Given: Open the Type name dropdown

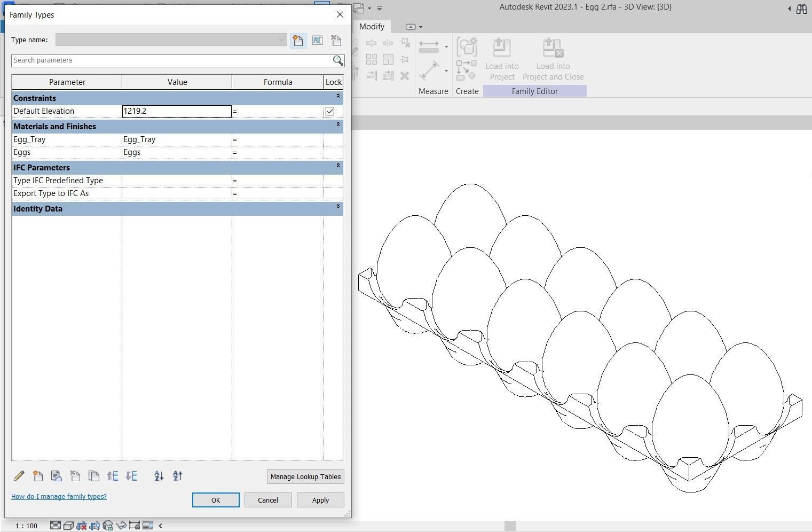Looking at the screenshot, I should click(281, 40).
